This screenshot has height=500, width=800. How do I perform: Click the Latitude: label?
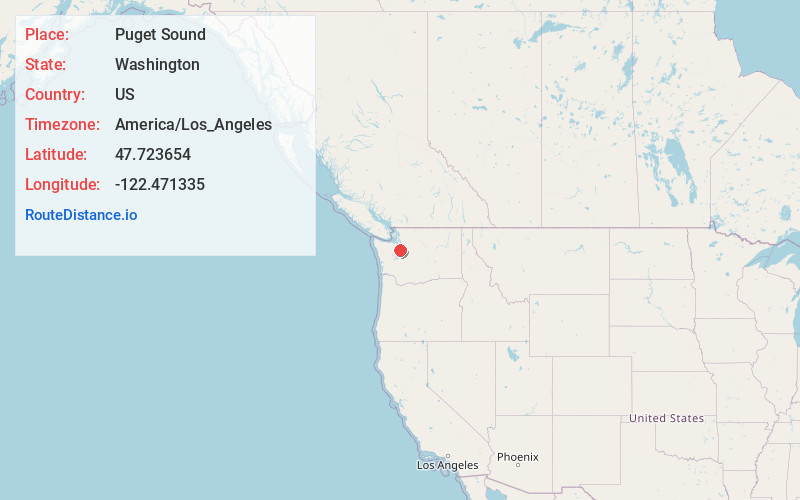point(56,154)
